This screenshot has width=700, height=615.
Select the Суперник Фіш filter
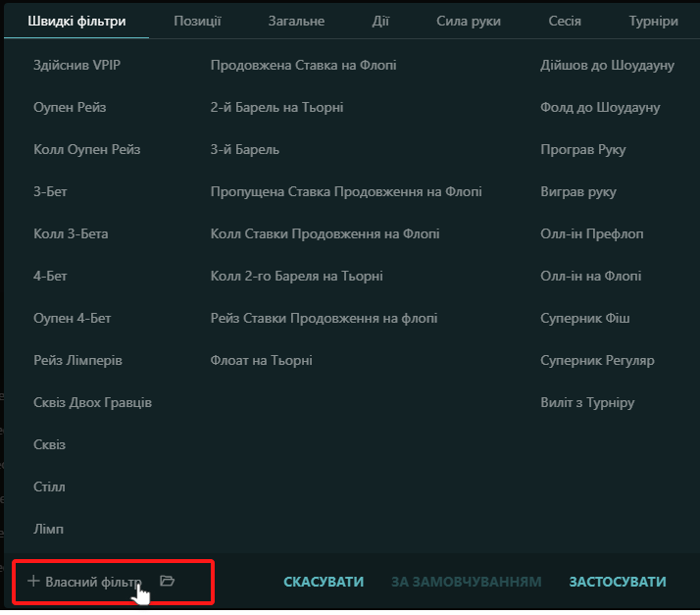click(585, 319)
